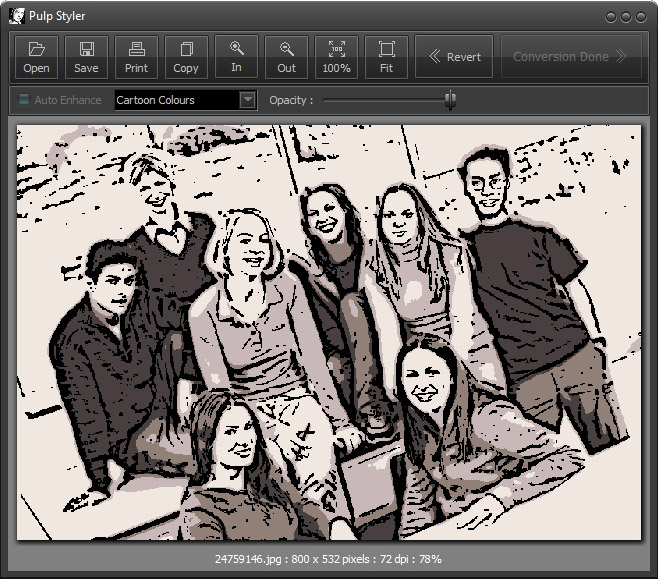Click the arrow beside Cartoon Colours
This screenshot has width=658, height=579.
tap(247, 100)
